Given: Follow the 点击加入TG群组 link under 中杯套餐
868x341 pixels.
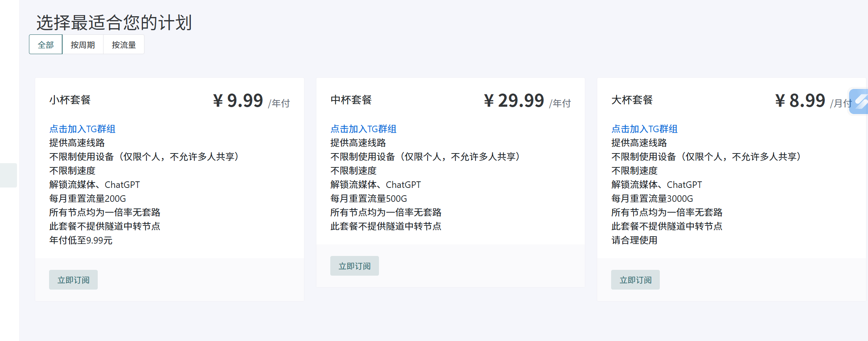Looking at the screenshot, I should (x=363, y=129).
